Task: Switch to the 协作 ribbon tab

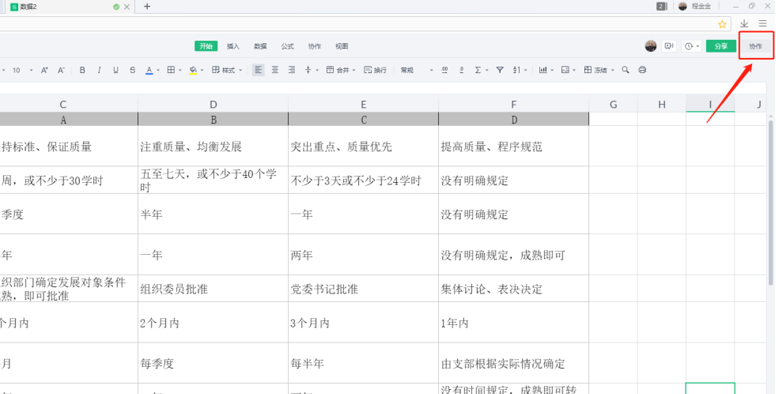Action: click(x=314, y=46)
